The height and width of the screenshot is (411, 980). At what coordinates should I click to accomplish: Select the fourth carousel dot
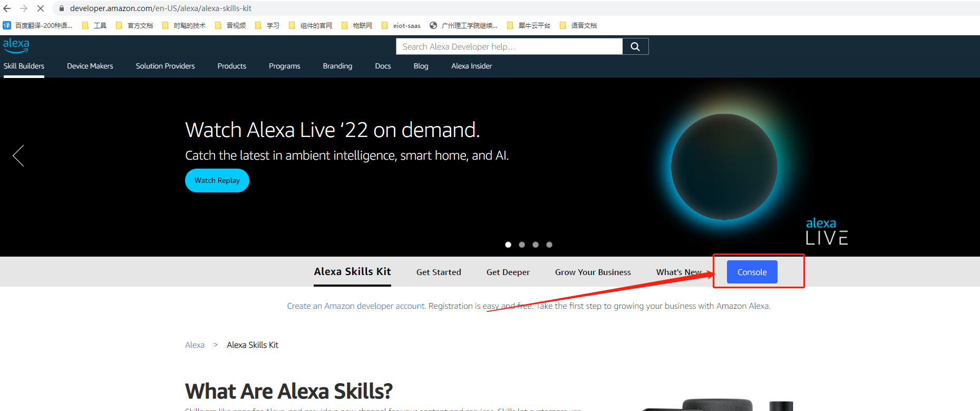549,244
